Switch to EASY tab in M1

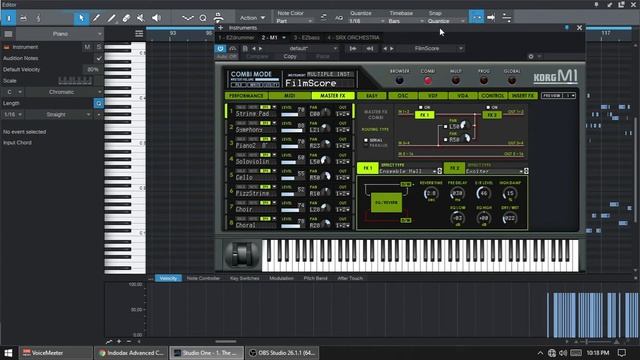(371, 96)
